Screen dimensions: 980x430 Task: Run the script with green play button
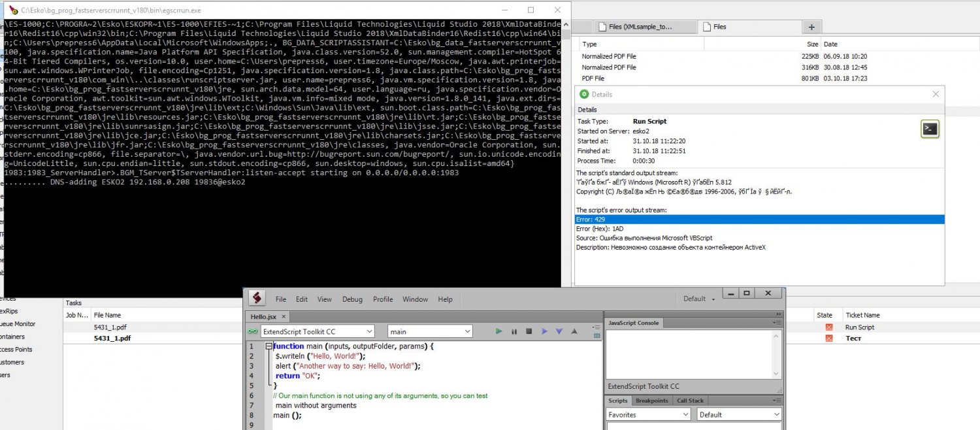[x=498, y=331]
